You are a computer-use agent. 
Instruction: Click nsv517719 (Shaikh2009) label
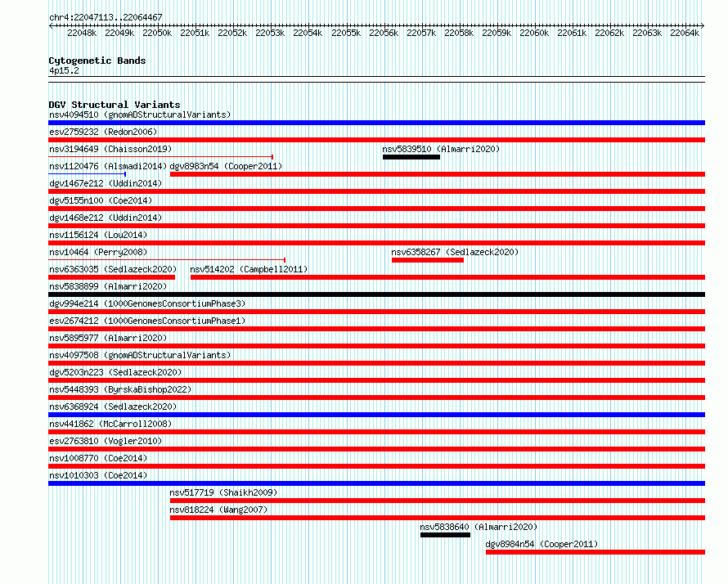click(223, 492)
